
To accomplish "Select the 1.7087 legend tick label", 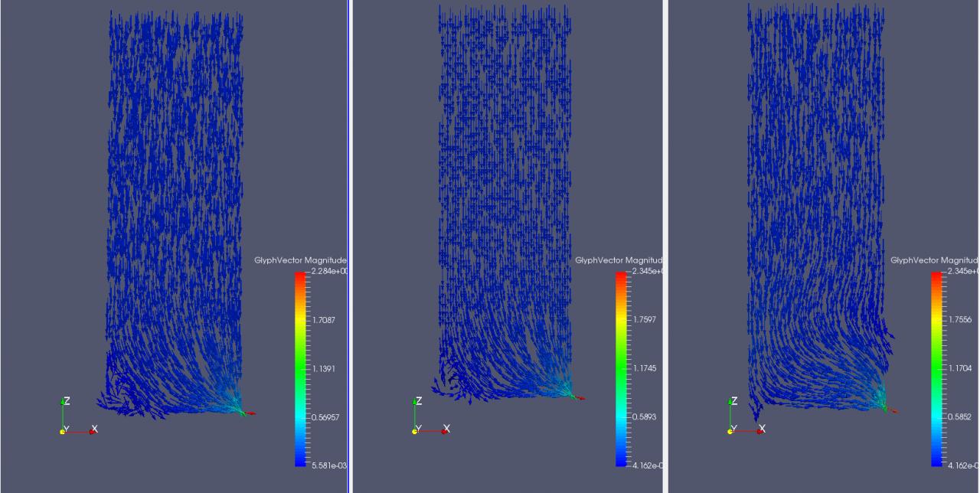I will click(324, 320).
